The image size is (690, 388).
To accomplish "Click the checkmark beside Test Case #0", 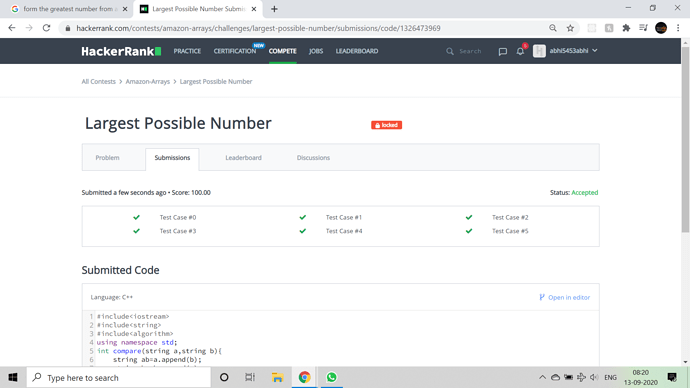I will coord(136,217).
